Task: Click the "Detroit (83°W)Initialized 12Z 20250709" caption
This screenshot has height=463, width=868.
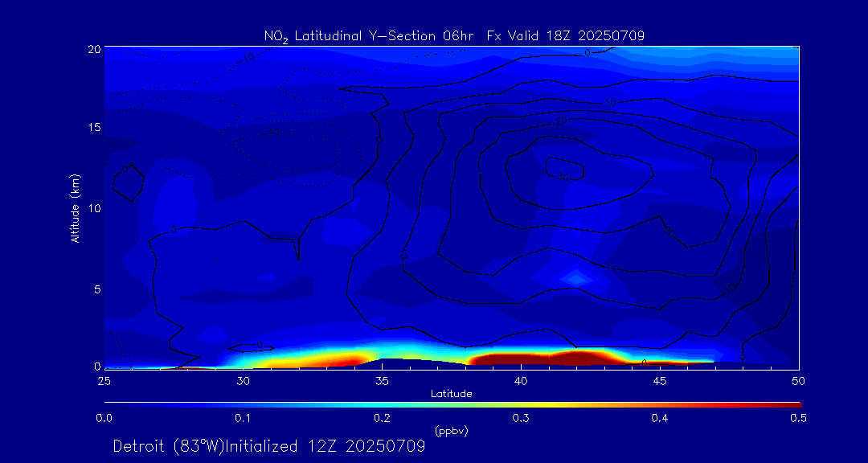Action: click(x=269, y=446)
